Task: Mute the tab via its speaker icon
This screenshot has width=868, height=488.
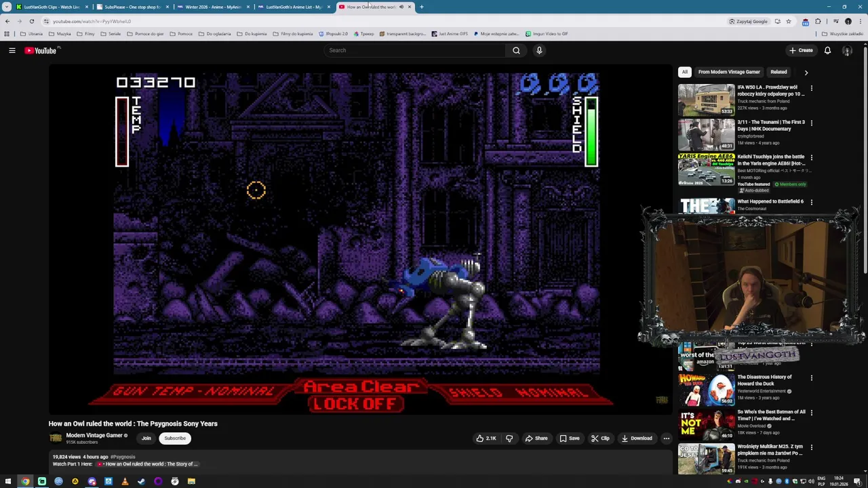Action: pos(401,7)
